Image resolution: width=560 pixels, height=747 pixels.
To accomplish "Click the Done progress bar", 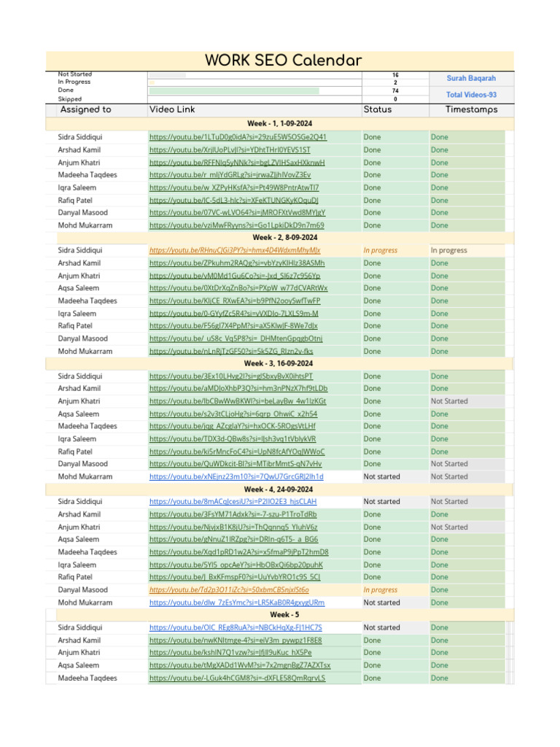I will pyautogui.click(x=234, y=90).
